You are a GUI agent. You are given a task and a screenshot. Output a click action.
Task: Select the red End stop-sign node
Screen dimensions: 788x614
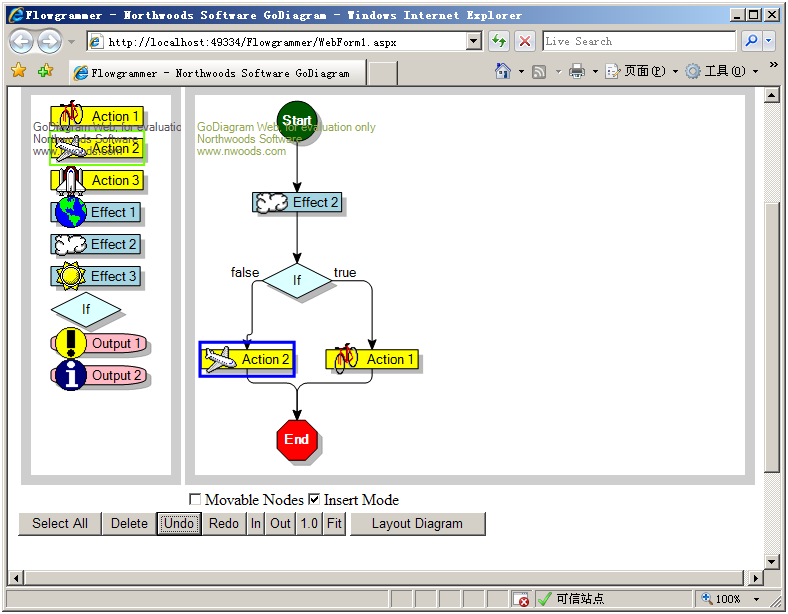(297, 439)
